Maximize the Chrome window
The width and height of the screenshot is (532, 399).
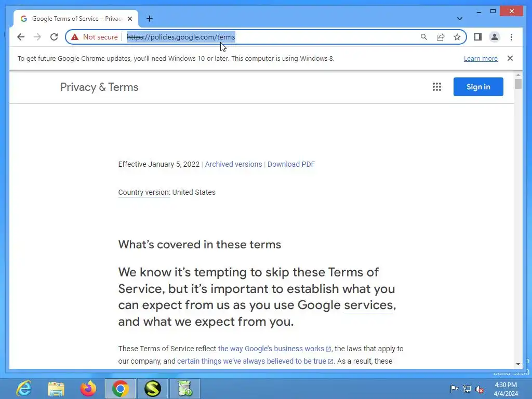pos(493,11)
